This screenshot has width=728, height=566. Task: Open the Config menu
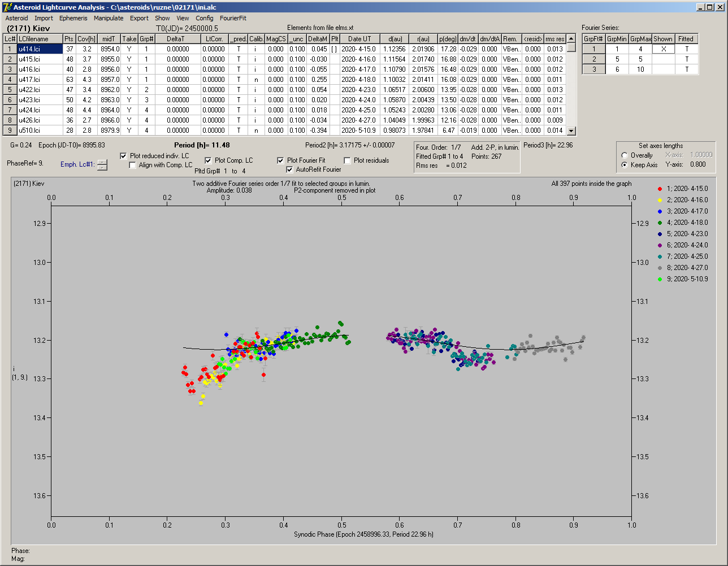pyautogui.click(x=205, y=18)
